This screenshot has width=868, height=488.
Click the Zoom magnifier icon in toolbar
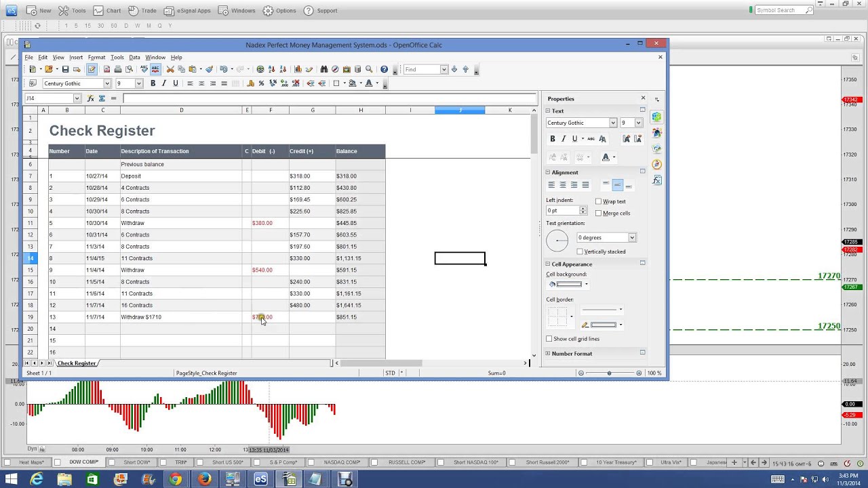(x=369, y=69)
